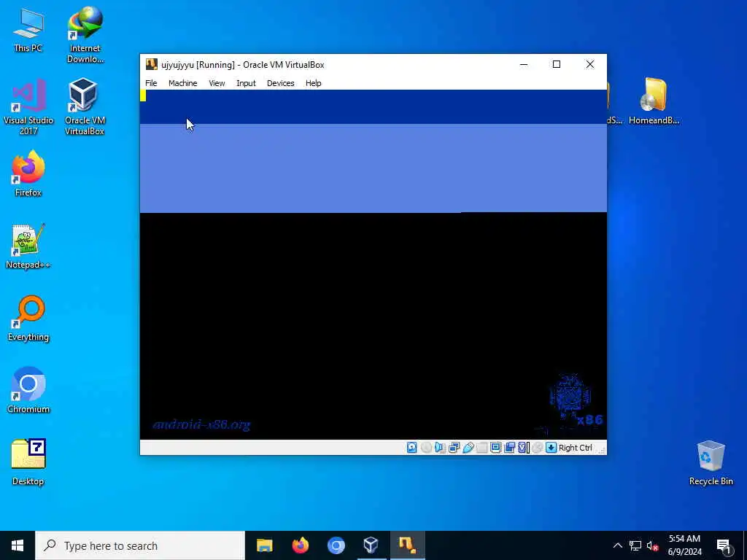The height and width of the screenshot is (560, 747).
Task: Select the Firefox desktop shortcut
Action: pyautogui.click(x=28, y=174)
